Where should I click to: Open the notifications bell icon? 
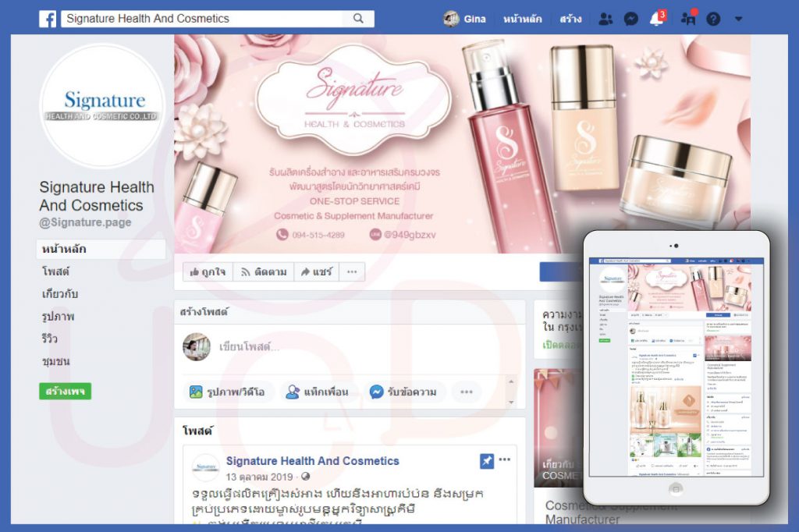click(656, 20)
